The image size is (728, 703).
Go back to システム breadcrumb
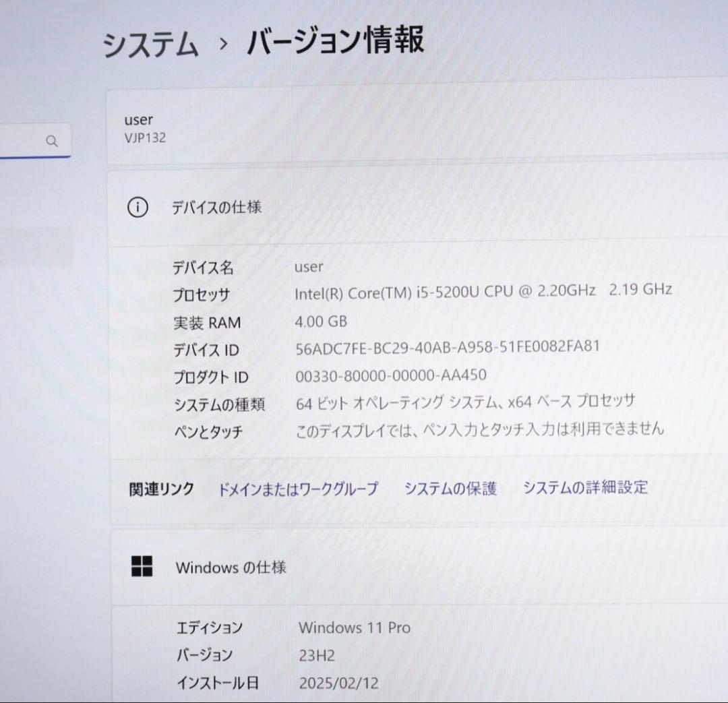(150, 45)
